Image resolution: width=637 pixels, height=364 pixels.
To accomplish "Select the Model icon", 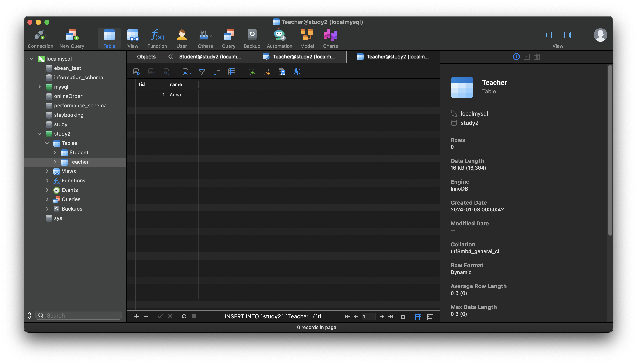I will 307,39.
